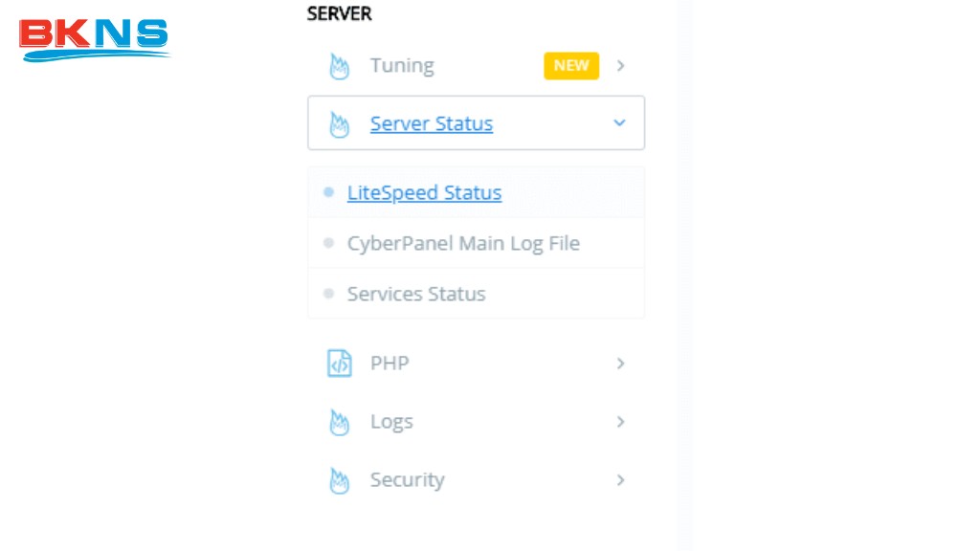Click the blue bullet beside LiteSpeed Status
This screenshot has width=980, height=551.
click(328, 192)
